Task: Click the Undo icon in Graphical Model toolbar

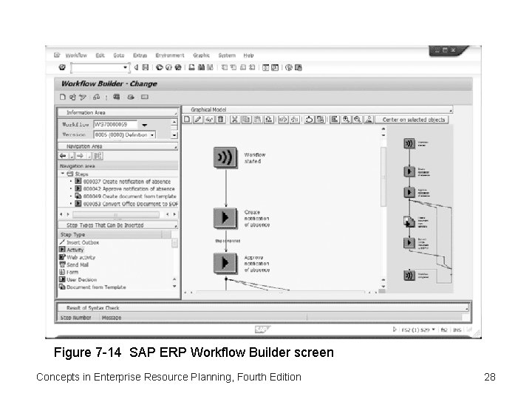Action: point(284,120)
